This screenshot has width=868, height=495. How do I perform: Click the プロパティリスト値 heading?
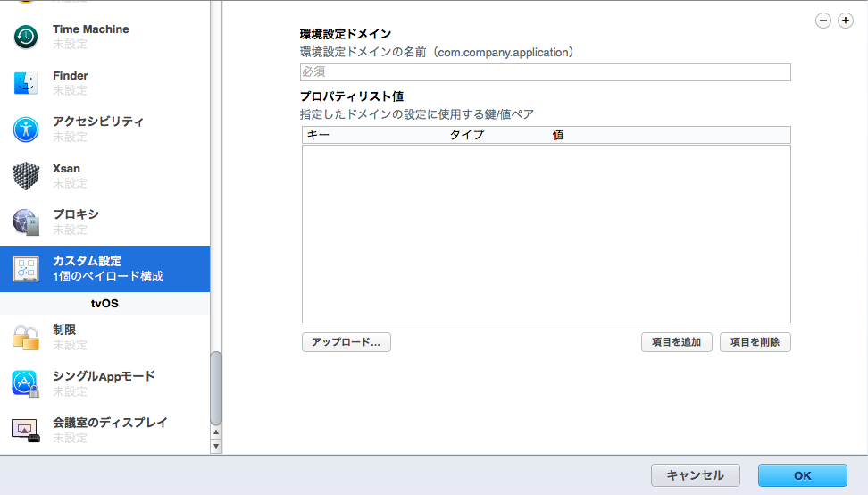[x=352, y=96]
